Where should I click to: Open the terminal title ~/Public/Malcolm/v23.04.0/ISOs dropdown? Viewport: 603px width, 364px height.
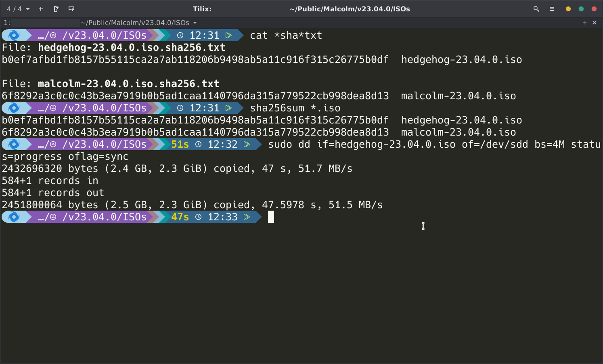(x=139, y=23)
